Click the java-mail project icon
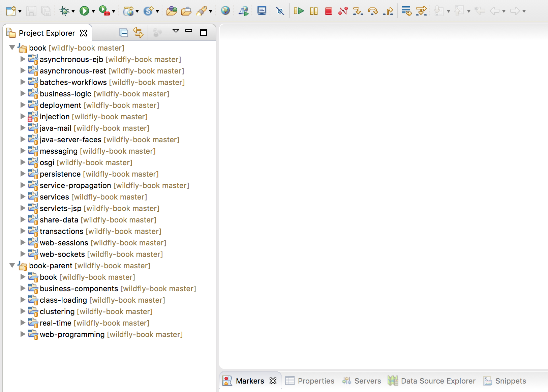548x392 pixels. pyautogui.click(x=33, y=128)
